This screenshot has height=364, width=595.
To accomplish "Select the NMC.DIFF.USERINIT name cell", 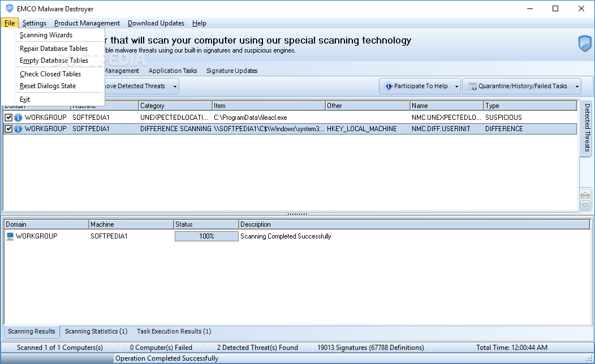I will (441, 129).
